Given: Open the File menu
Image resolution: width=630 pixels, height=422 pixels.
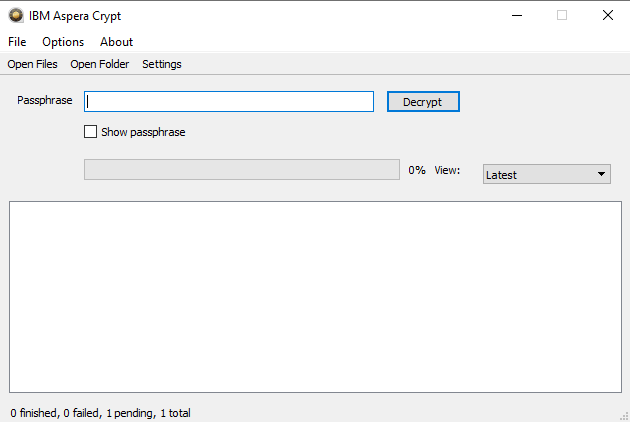Looking at the screenshot, I should (17, 42).
